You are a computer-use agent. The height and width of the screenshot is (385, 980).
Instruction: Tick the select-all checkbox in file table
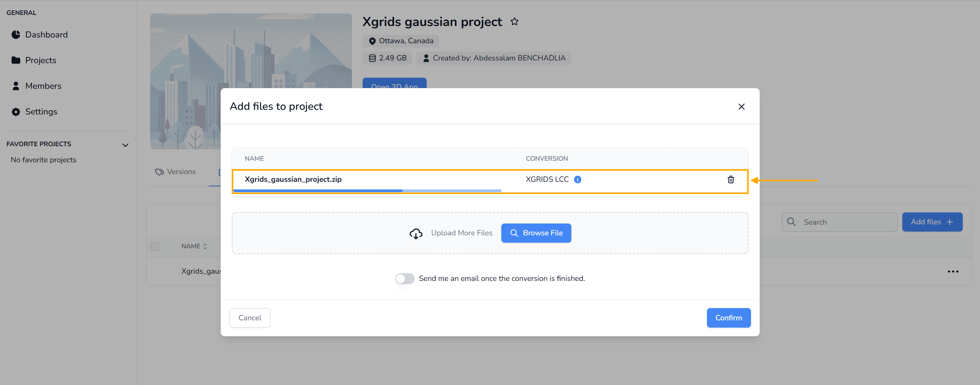click(155, 246)
